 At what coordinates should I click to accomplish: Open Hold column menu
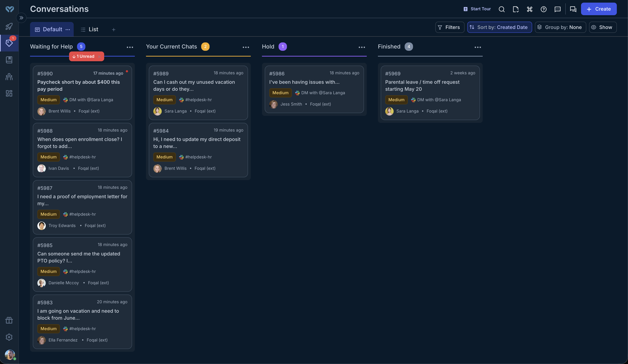tap(362, 47)
